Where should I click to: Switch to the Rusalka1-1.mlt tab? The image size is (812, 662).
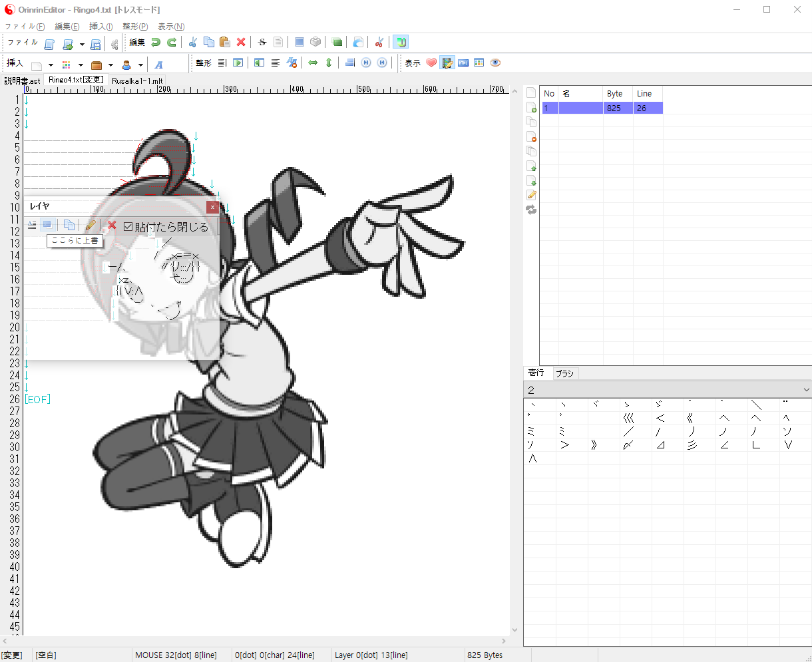137,81
